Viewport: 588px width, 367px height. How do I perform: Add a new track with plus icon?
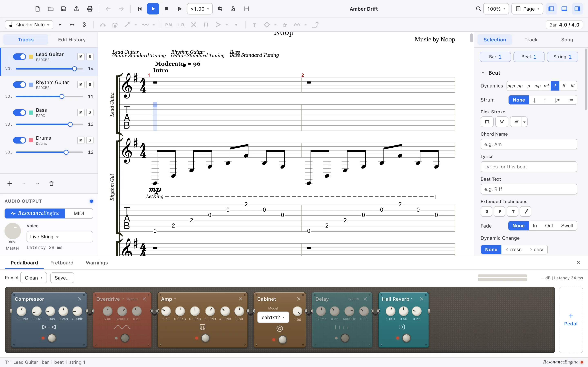pos(10,183)
